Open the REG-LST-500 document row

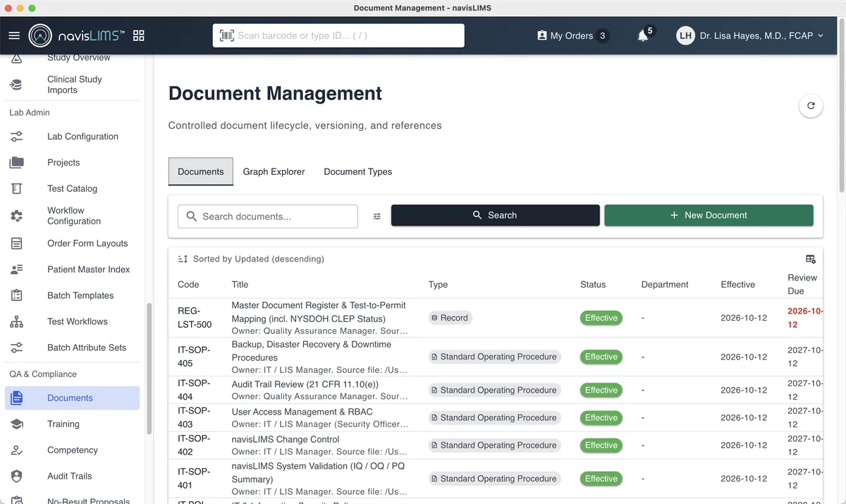pyautogui.click(x=496, y=318)
